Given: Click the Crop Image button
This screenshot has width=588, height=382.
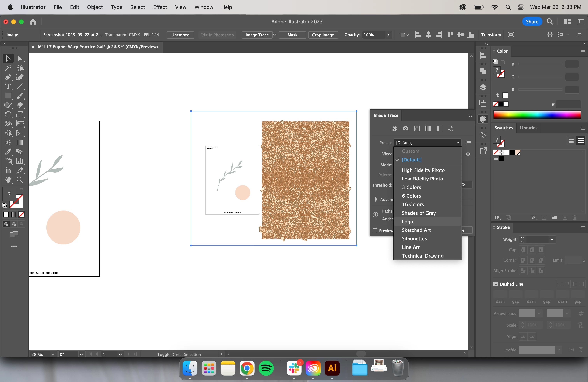Looking at the screenshot, I should (x=323, y=35).
